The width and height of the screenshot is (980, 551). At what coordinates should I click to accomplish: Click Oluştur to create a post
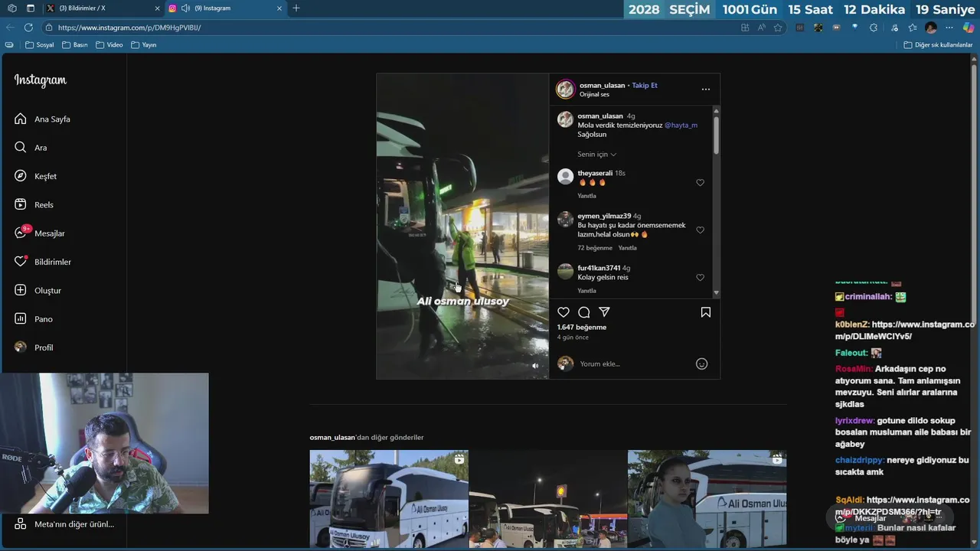tap(38, 290)
